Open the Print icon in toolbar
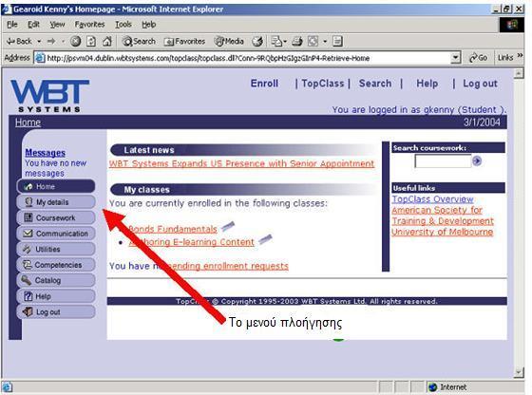This screenshot has width=532, height=395. click(x=296, y=42)
